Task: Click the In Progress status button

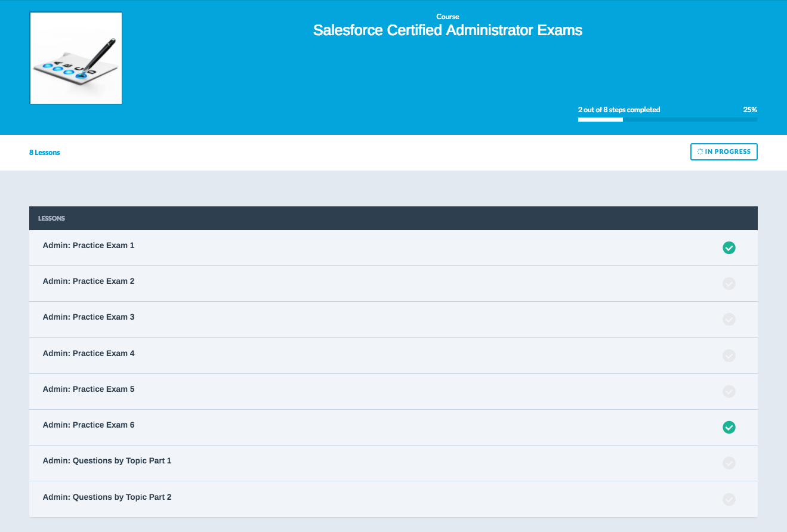Action: point(724,152)
